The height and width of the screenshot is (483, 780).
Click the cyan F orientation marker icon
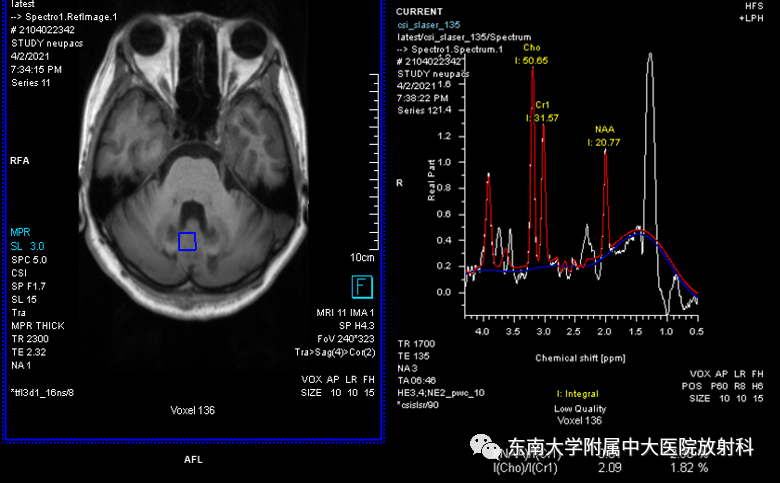pos(362,287)
